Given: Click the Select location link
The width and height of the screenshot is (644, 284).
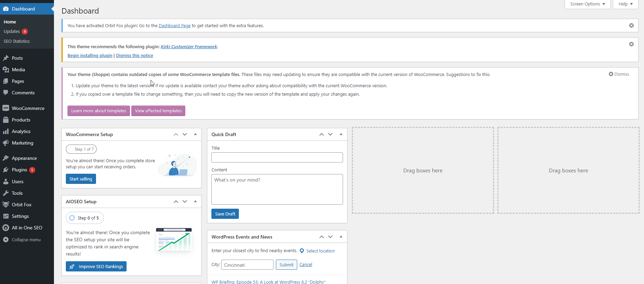Looking at the screenshot, I should (320, 251).
